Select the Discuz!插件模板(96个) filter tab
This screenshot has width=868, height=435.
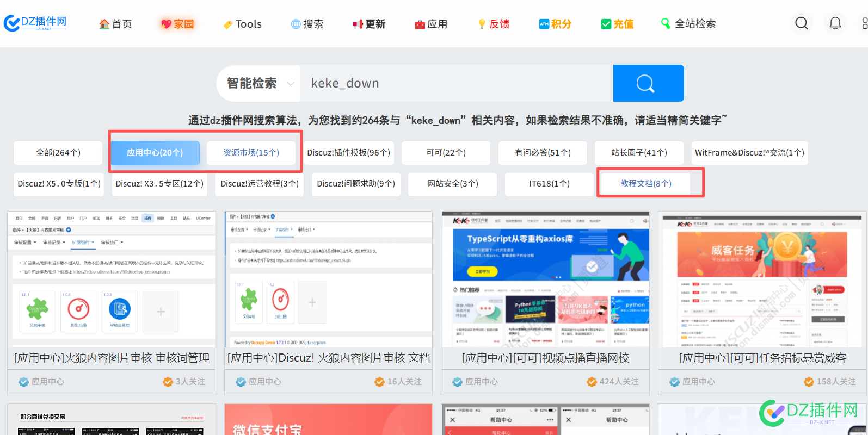point(349,153)
